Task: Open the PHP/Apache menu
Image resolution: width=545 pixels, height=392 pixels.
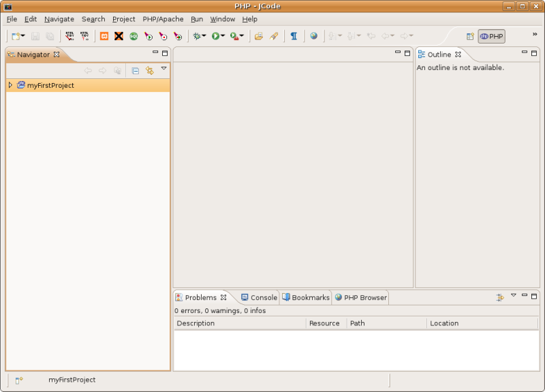Action: [x=163, y=19]
